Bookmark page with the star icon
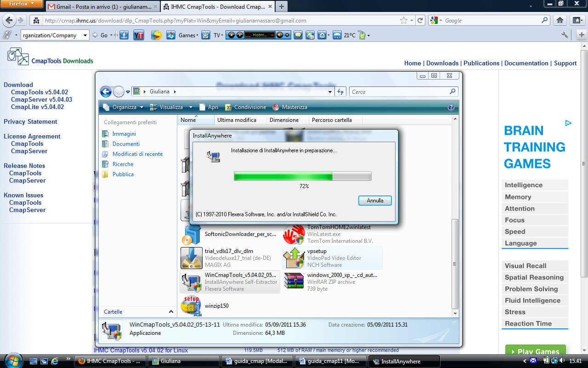588x368 pixels. [x=404, y=20]
